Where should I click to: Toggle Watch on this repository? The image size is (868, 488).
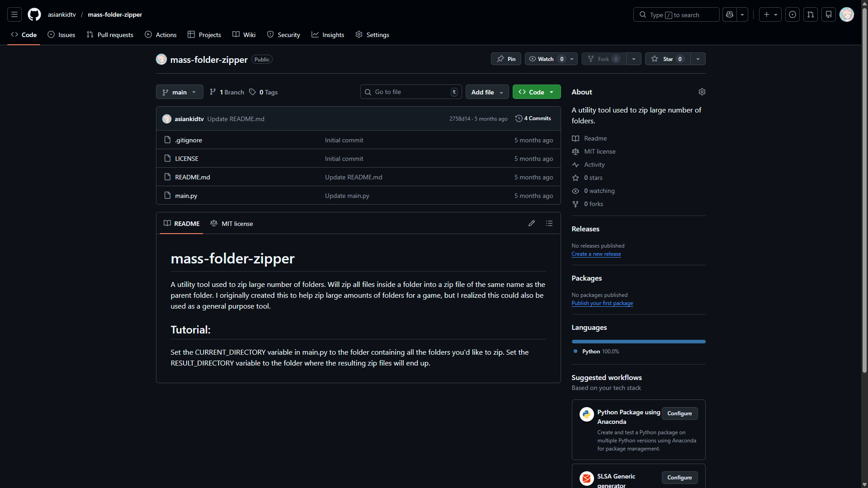pos(545,59)
